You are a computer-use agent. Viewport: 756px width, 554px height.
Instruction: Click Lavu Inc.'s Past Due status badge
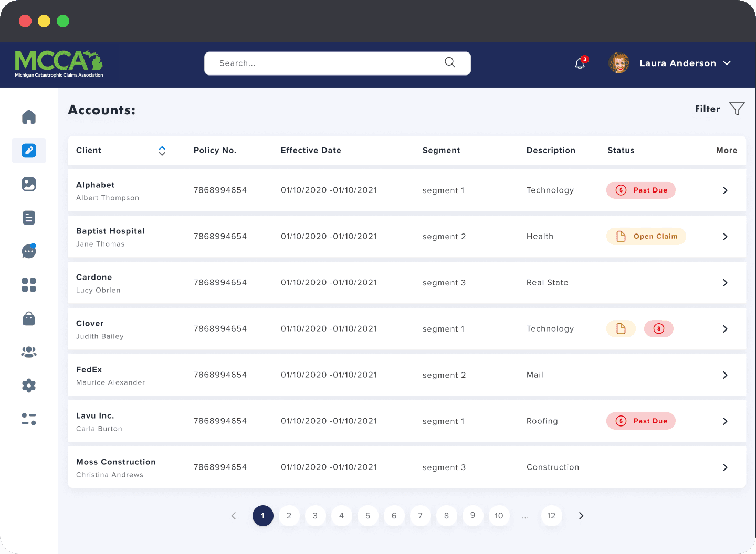pos(641,421)
